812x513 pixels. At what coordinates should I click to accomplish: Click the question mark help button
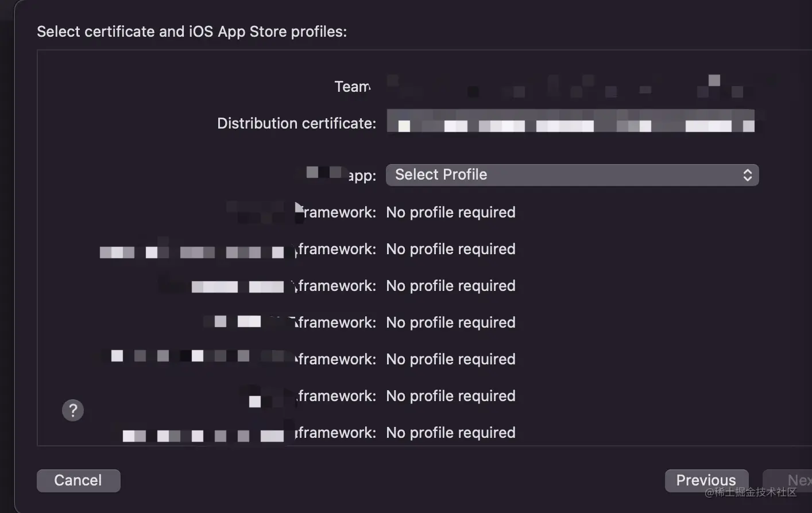pos(73,410)
